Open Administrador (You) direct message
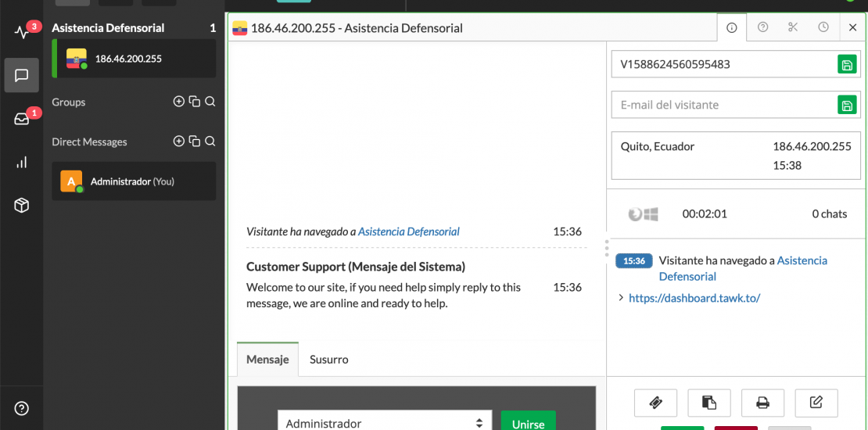 pyautogui.click(x=134, y=181)
